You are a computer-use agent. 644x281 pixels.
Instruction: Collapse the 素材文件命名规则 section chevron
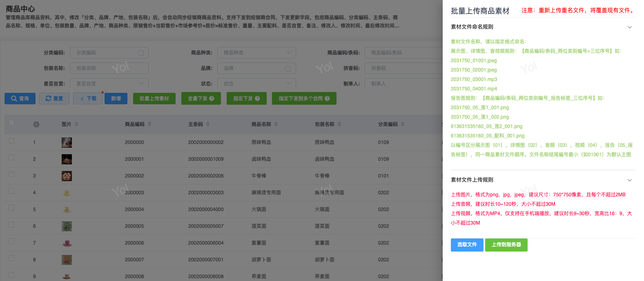point(630,27)
